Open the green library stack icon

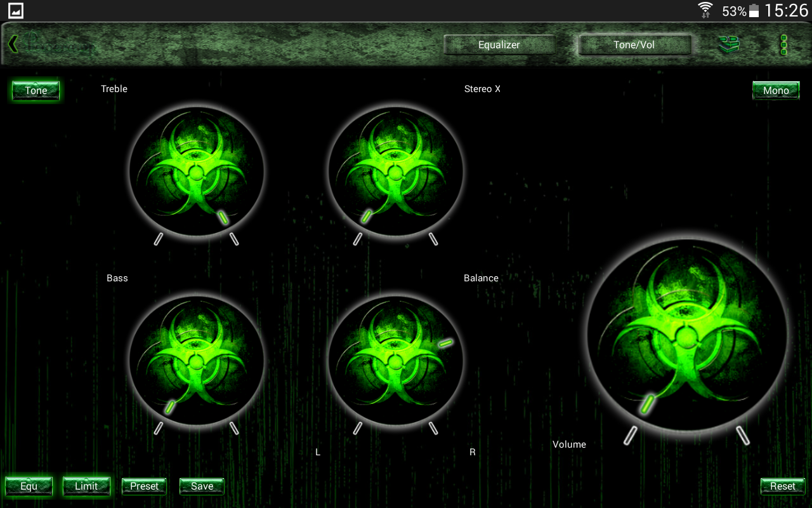click(729, 44)
